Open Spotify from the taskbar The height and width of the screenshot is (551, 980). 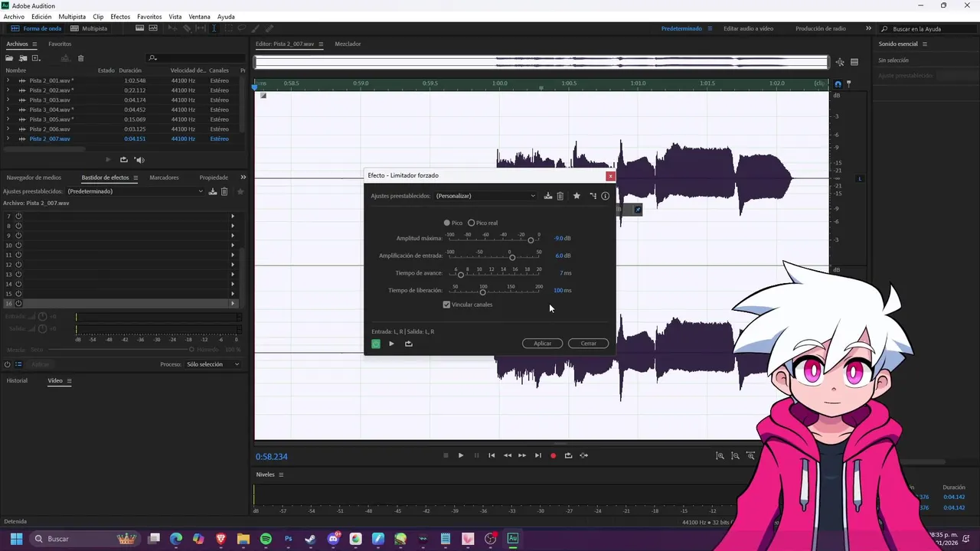coord(266,539)
